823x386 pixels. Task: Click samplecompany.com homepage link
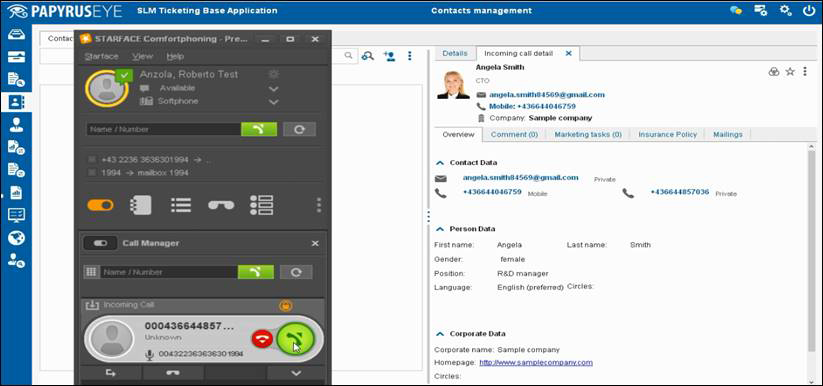click(536, 362)
